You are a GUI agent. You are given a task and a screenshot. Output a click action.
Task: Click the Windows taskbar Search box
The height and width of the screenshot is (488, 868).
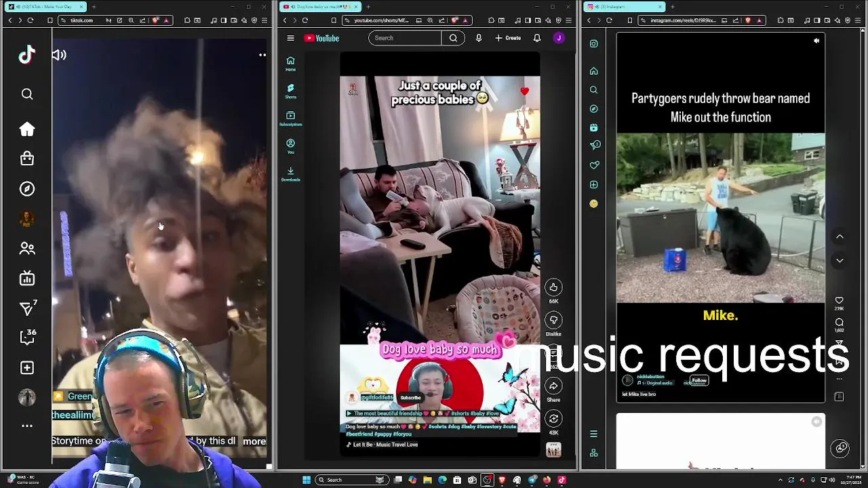click(x=353, y=480)
